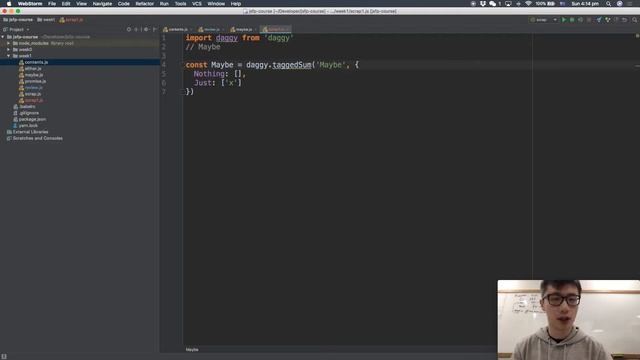
Task: Click the VCS update project icon
Action: 599,20
